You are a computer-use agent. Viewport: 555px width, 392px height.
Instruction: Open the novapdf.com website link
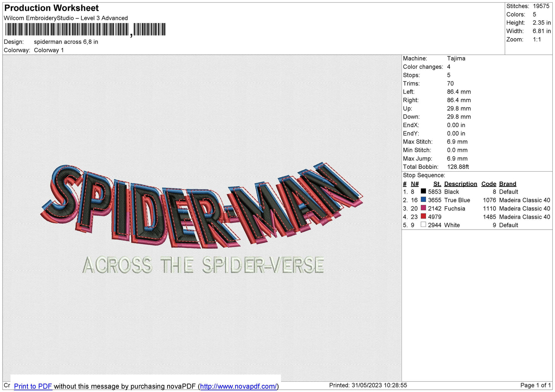click(x=238, y=386)
